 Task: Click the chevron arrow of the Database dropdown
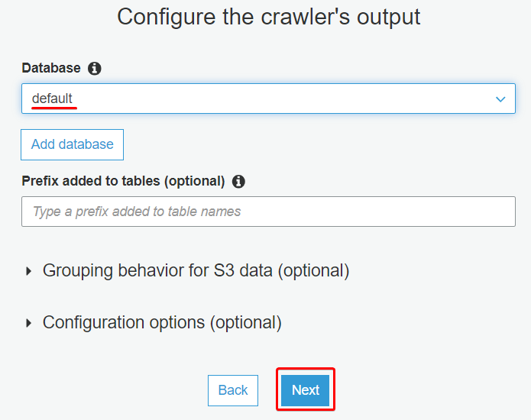(x=500, y=99)
